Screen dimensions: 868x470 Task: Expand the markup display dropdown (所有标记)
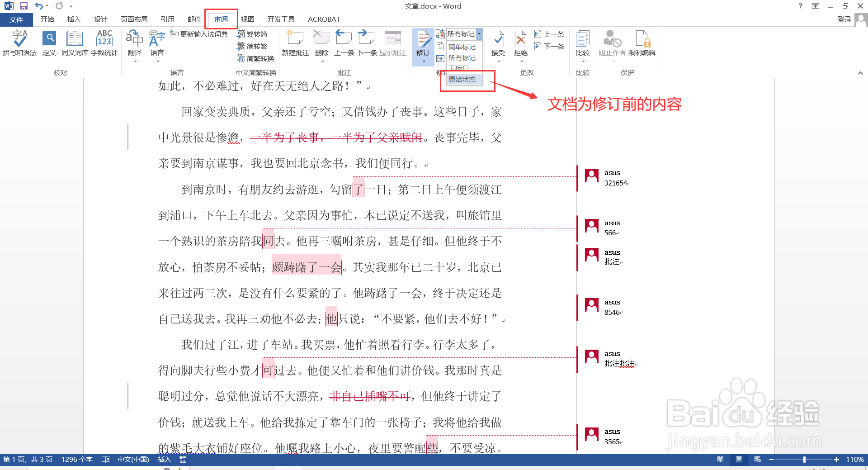479,34
